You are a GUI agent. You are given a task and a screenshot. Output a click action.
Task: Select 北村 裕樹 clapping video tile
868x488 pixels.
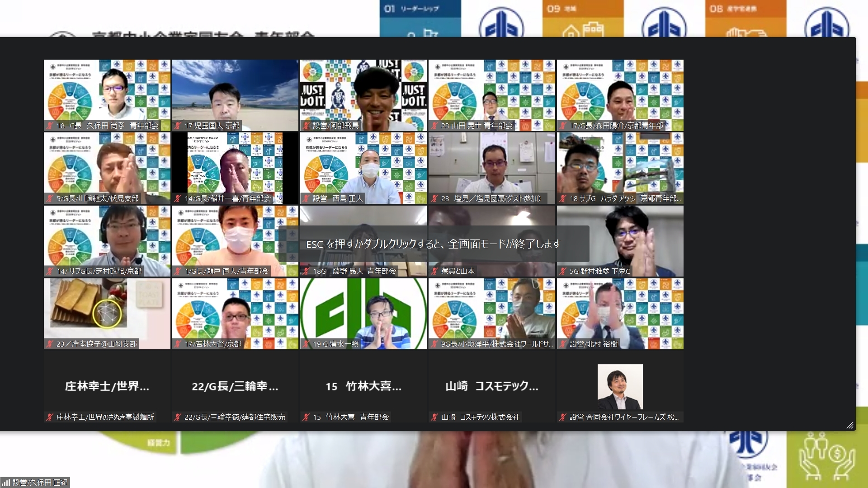click(620, 314)
